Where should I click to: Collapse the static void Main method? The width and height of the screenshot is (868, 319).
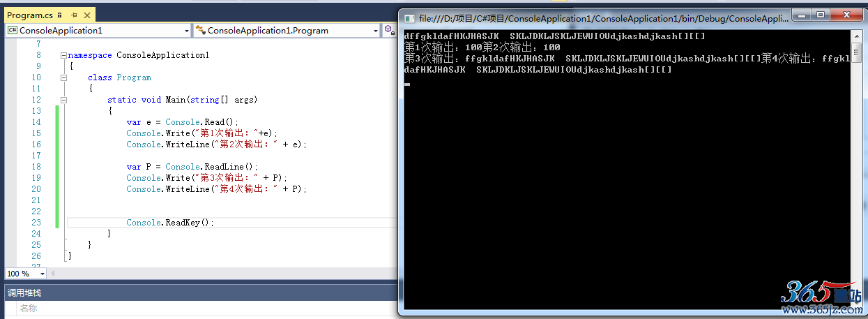pyautogui.click(x=63, y=100)
